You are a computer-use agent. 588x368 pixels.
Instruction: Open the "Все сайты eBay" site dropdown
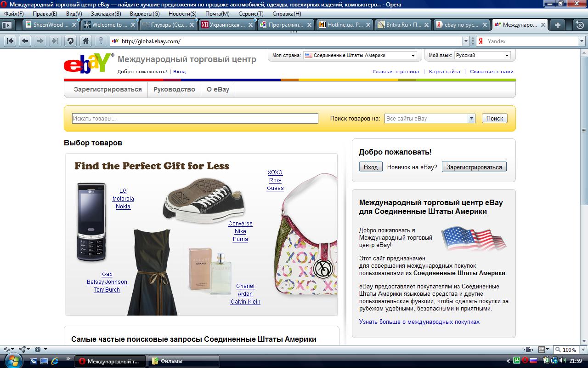pos(430,119)
